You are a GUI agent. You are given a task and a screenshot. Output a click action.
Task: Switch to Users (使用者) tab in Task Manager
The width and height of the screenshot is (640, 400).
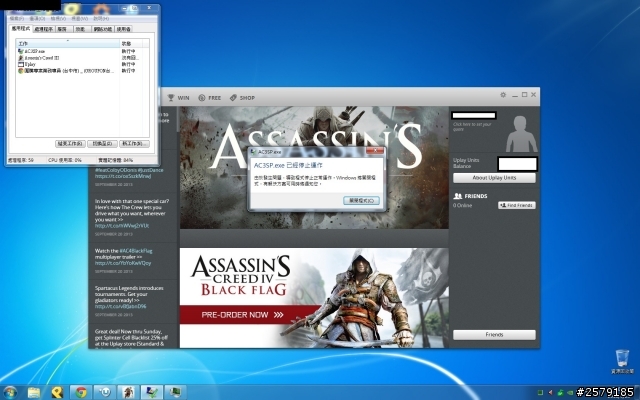point(123,29)
